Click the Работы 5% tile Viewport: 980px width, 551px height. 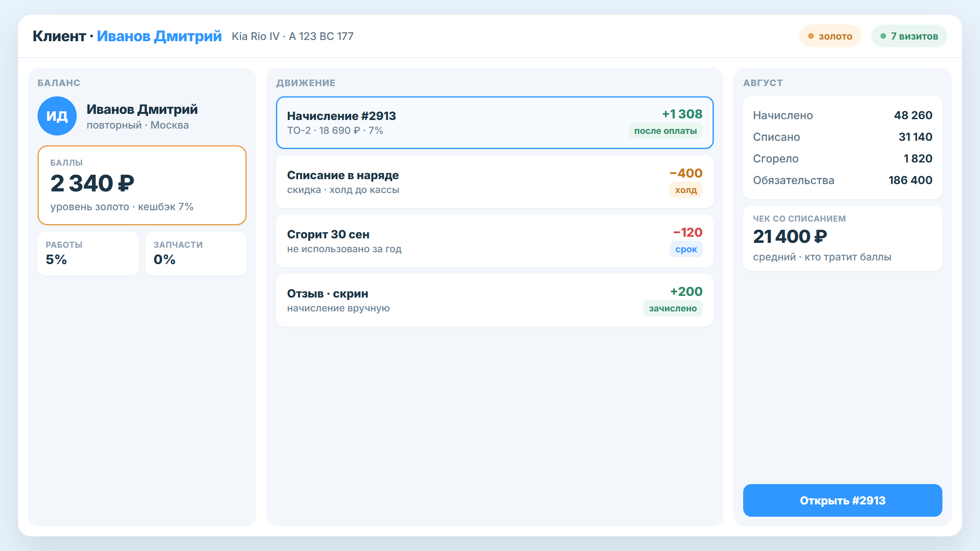(x=88, y=253)
